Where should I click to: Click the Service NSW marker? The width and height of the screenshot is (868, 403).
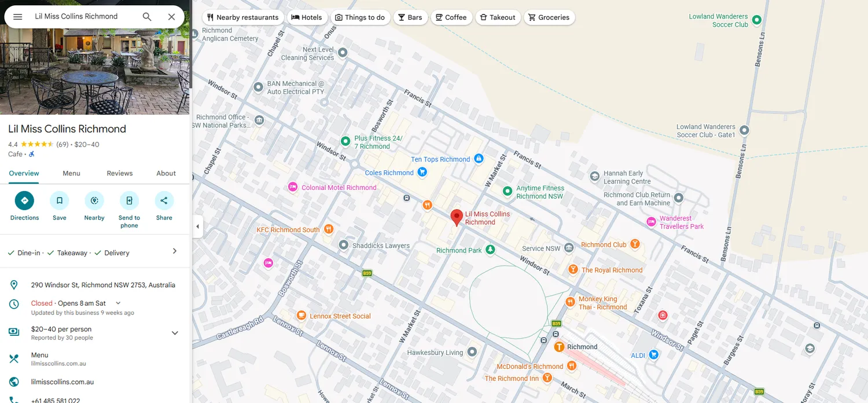(x=569, y=248)
